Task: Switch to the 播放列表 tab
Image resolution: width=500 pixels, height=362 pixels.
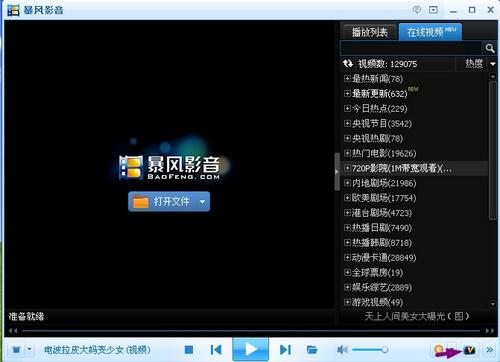Action: point(370,32)
